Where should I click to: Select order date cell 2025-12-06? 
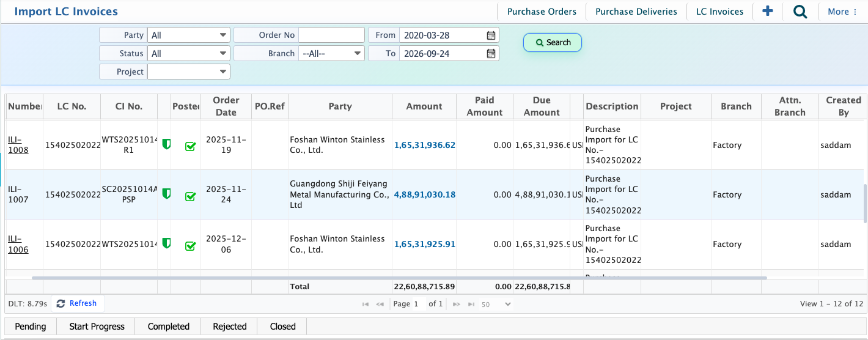226,244
